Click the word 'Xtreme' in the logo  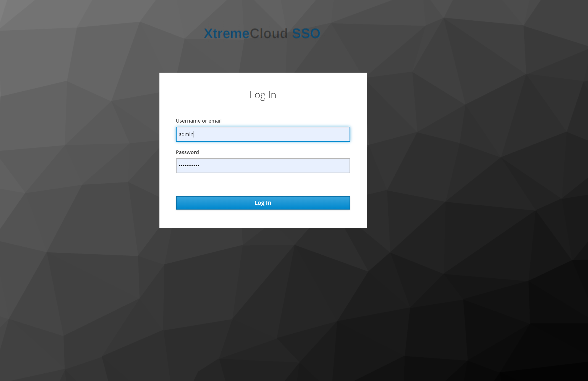[x=227, y=33]
